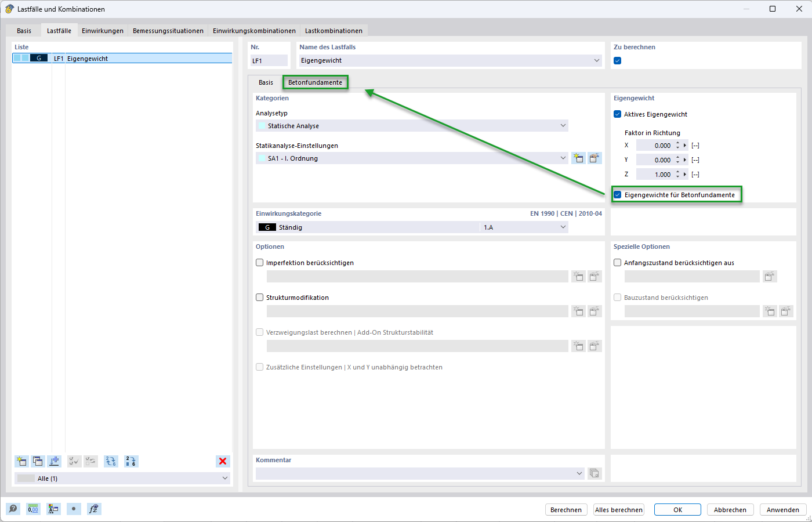
Task: Enable Anfangszustand berücksichtigen aus
Action: pyautogui.click(x=617, y=263)
